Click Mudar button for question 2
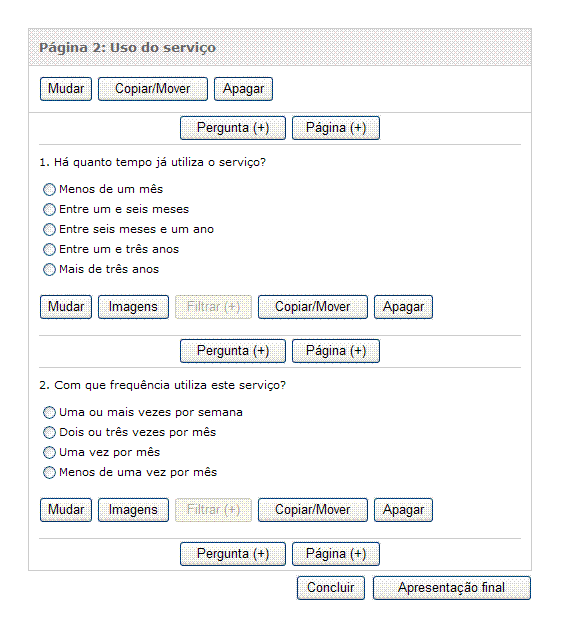568x628 pixels. click(x=66, y=510)
